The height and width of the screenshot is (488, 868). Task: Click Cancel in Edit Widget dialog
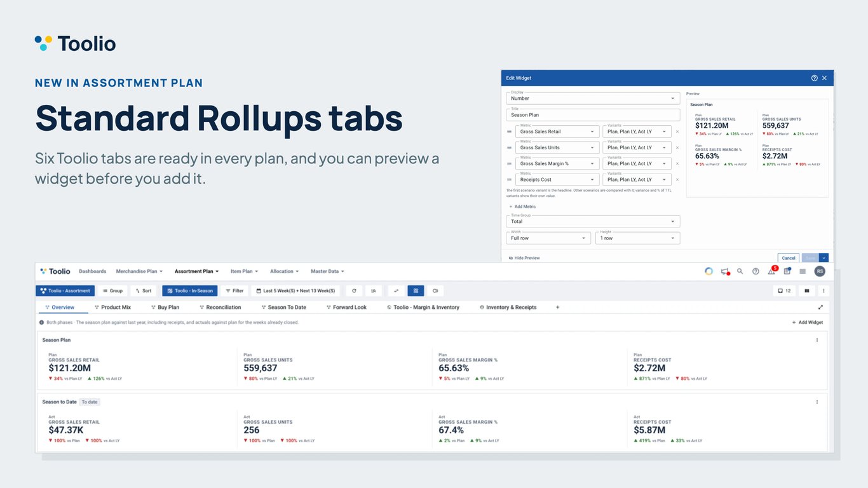[x=789, y=258]
